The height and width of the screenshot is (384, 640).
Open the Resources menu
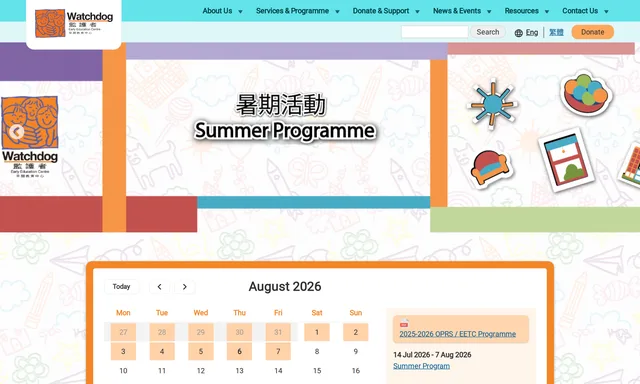pyautogui.click(x=521, y=11)
